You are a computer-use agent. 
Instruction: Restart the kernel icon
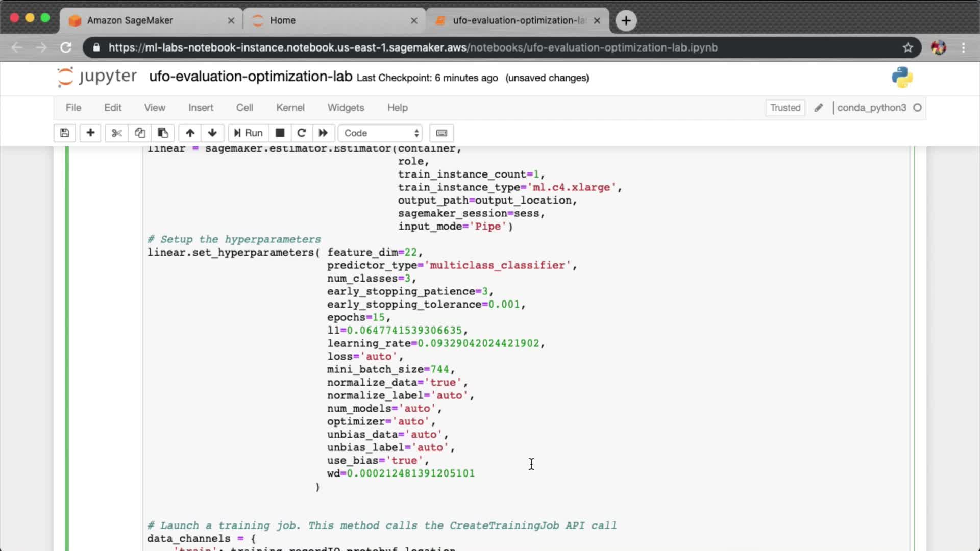[302, 133]
